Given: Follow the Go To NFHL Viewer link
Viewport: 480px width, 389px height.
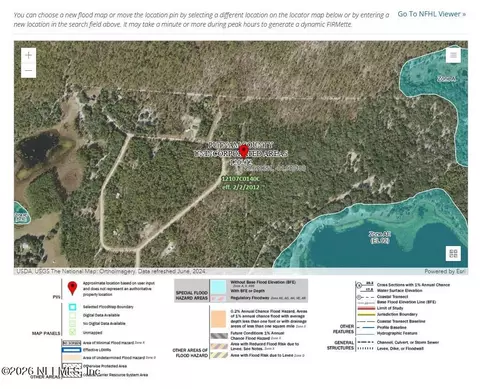Looking at the screenshot, I should pos(431,14).
